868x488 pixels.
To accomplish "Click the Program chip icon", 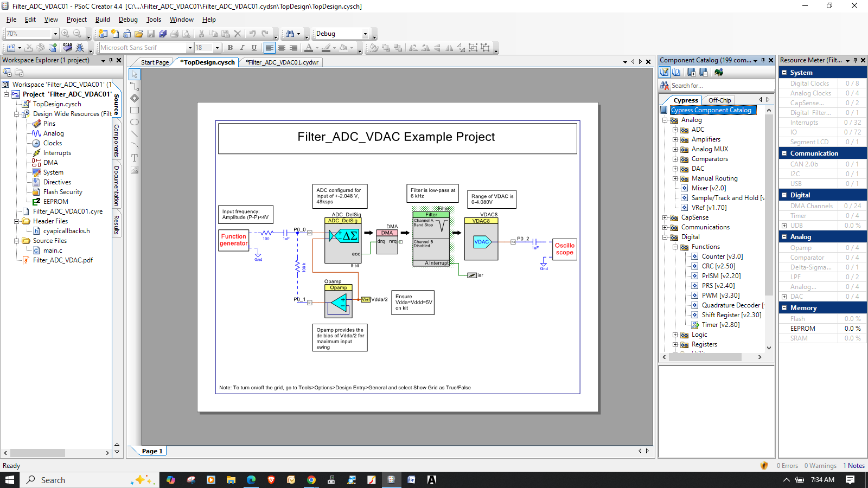I will (68, 48).
